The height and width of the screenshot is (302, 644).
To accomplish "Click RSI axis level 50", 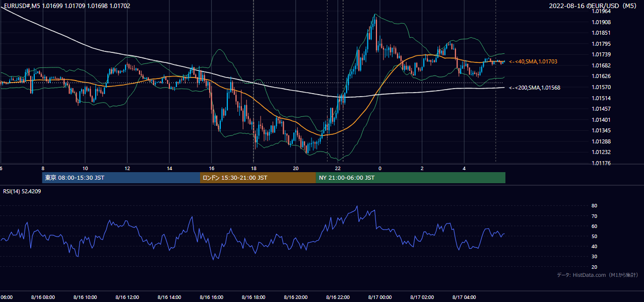I will (594, 236).
